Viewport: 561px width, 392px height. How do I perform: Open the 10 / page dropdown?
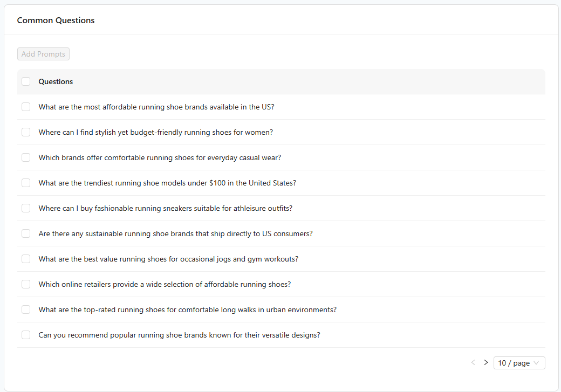[519, 363]
